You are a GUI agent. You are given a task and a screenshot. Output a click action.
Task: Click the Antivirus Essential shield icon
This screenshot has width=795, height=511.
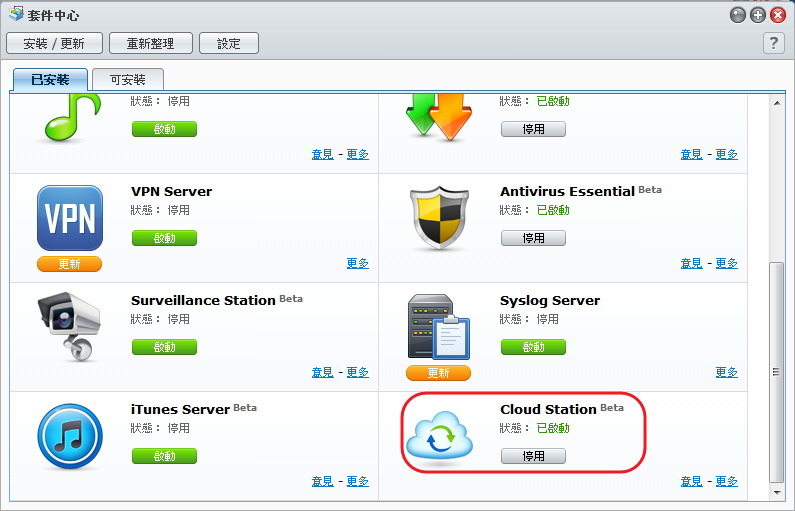click(439, 218)
